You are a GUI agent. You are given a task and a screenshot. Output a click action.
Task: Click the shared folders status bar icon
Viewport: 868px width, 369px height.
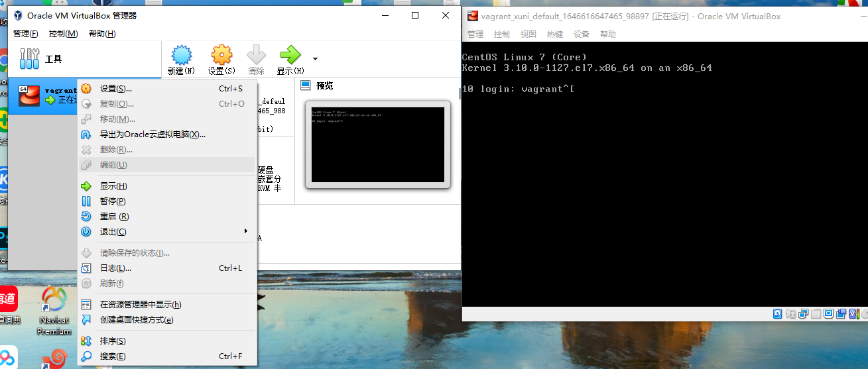(816, 313)
